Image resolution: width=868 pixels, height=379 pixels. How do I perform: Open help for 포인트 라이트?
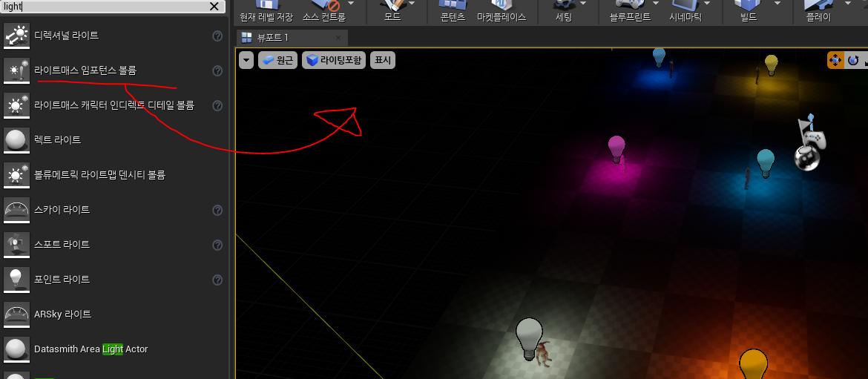217,280
